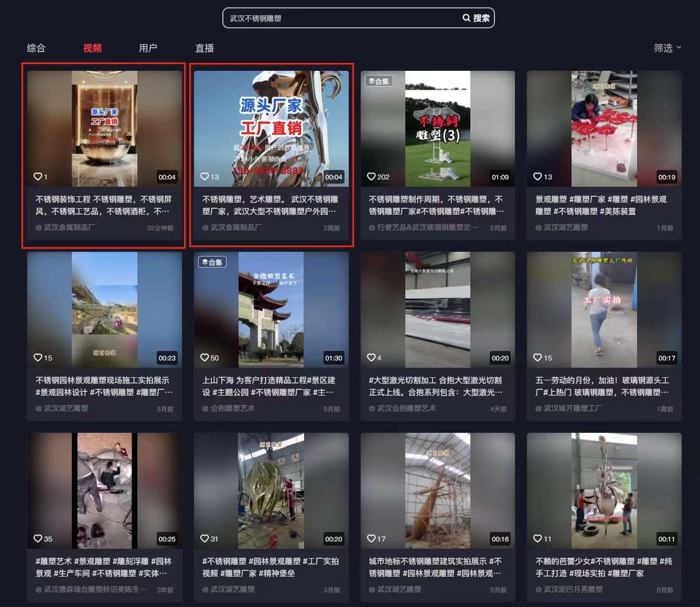Click 合集 badge on 合抱雕塑艺术 video
Image resolution: width=700 pixels, height=607 pixels.
212,262
